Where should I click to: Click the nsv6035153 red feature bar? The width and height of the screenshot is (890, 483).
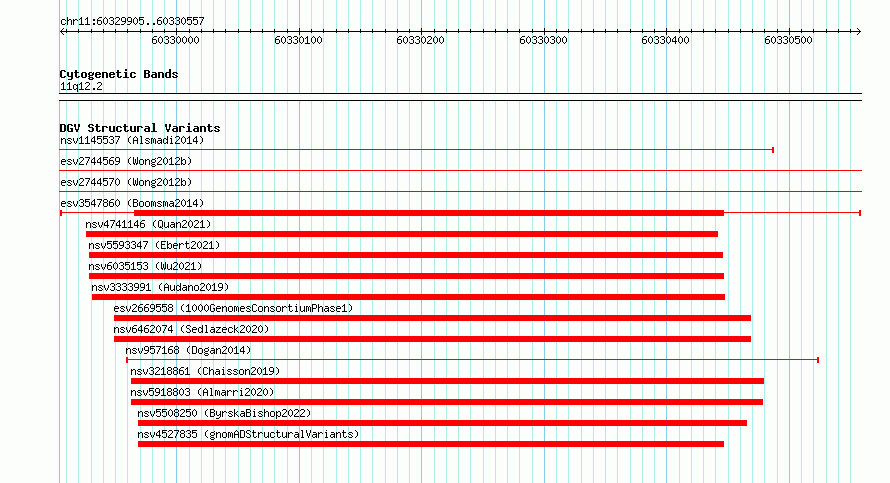(406, 276)
